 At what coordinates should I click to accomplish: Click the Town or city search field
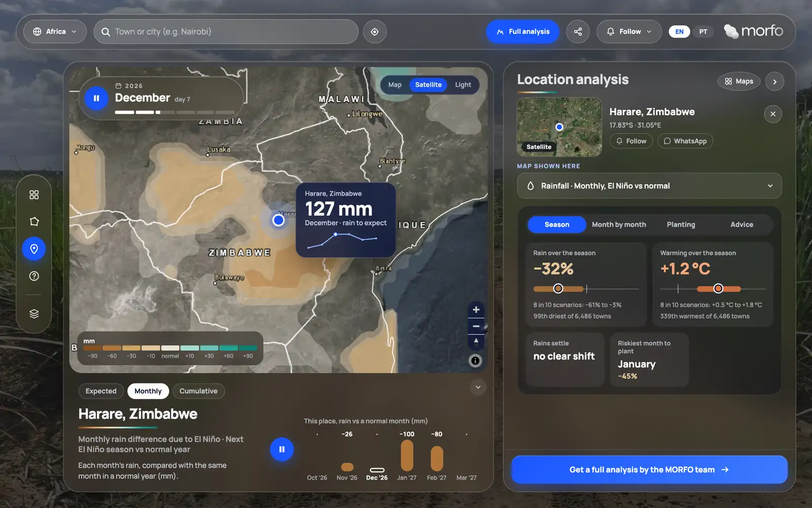[x=226, y=31]
